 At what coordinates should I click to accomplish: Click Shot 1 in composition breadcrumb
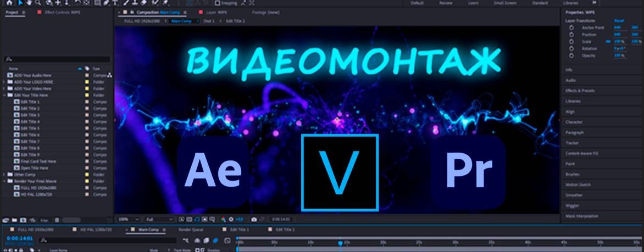pyautogui.click(x=209, y=21)
